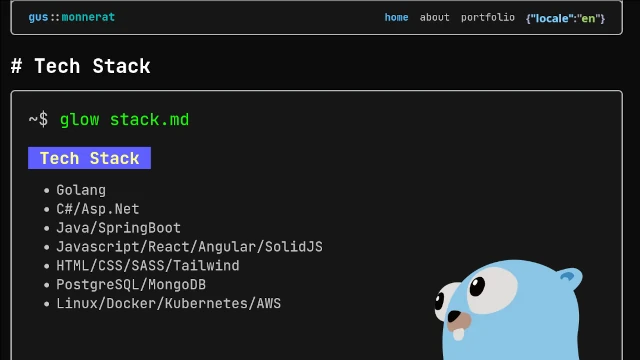This screenshot has height=360, width=640.
Task: Select the glow stack.md command text
Action: click(x=124, y=120)
